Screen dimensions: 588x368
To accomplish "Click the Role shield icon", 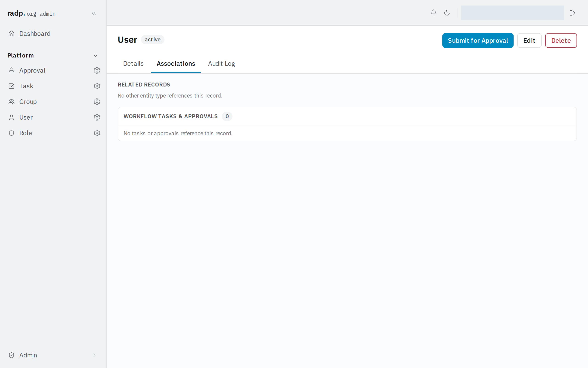I will [x=11, y=133].
